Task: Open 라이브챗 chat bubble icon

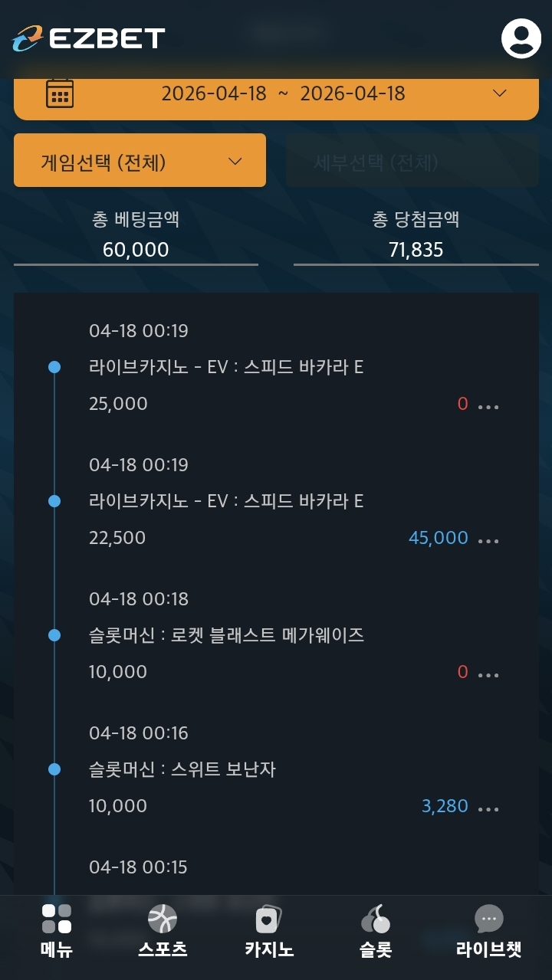Action: click(488, 919)
